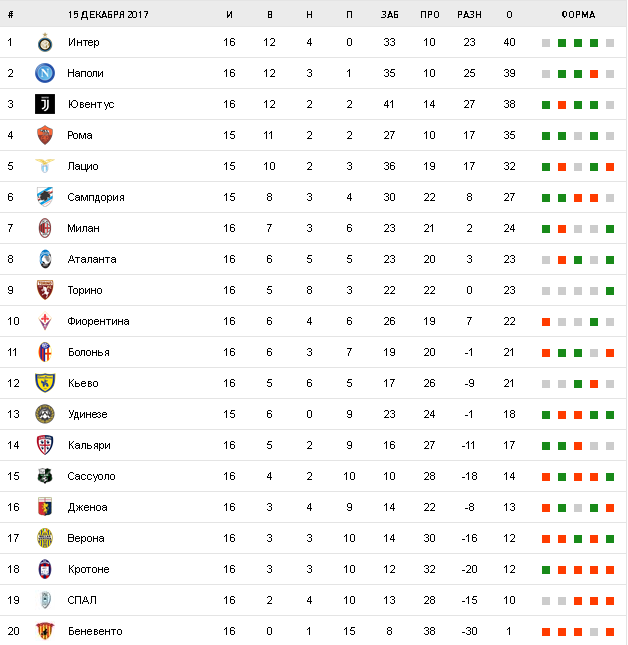Image resolution: width=628 pixels, height=645 pixels.
Task: Open the Торино team link
Action: (x=85, y=290)
